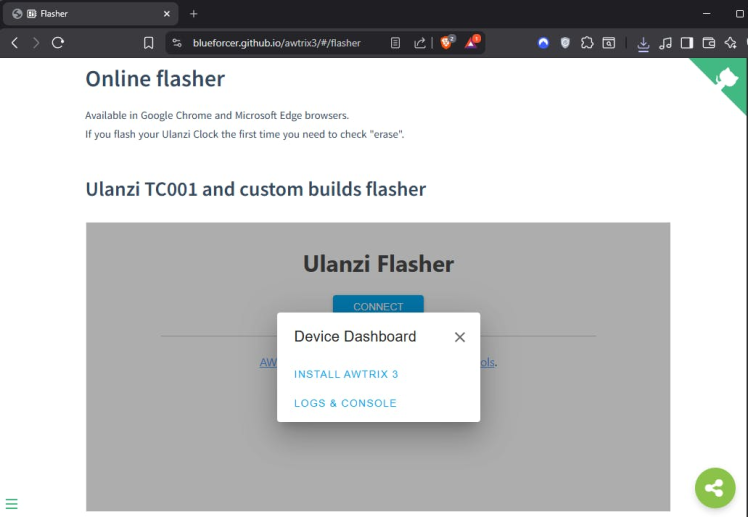Screen dimensions: 748x517
Task: Reload the Flasher page
Action: pos(58,43)
